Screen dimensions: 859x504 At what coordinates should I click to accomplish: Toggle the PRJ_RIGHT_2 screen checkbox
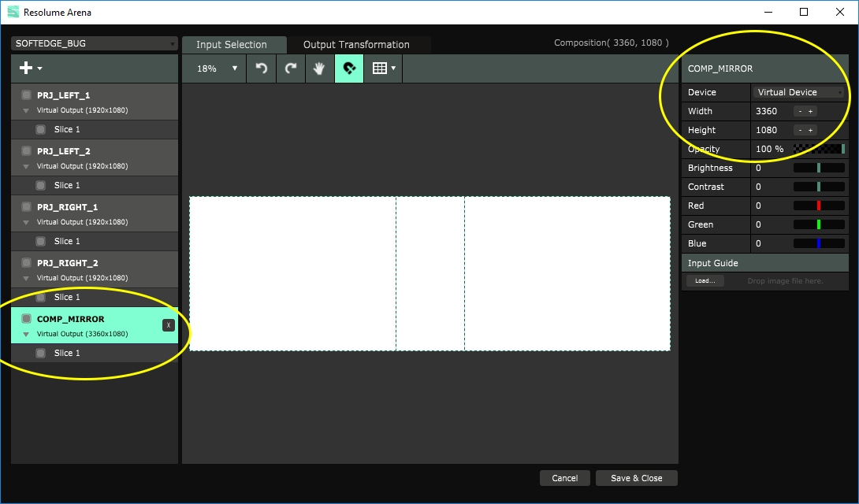click(27, 263)
